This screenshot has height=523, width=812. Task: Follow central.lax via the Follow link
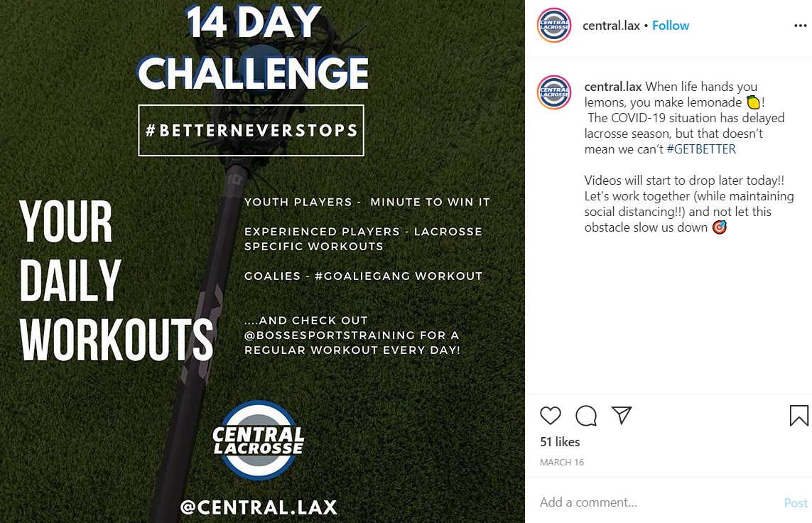point(671,25)
